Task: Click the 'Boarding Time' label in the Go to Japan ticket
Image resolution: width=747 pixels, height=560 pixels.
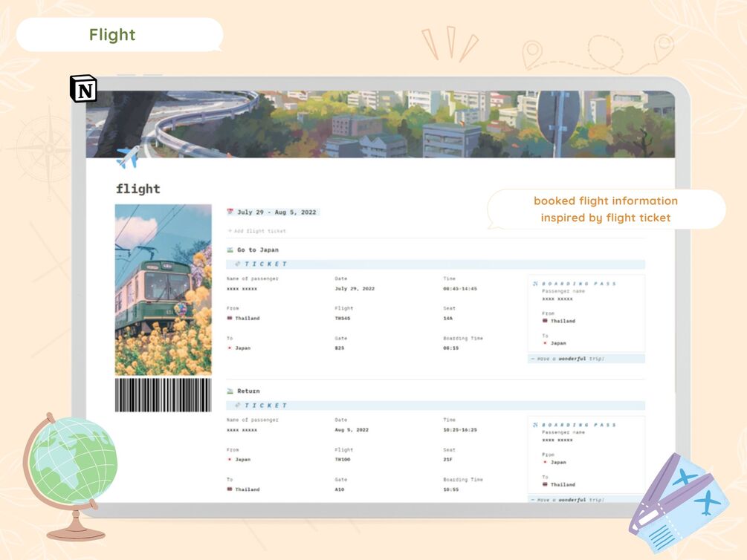Action: coord(462,338)
